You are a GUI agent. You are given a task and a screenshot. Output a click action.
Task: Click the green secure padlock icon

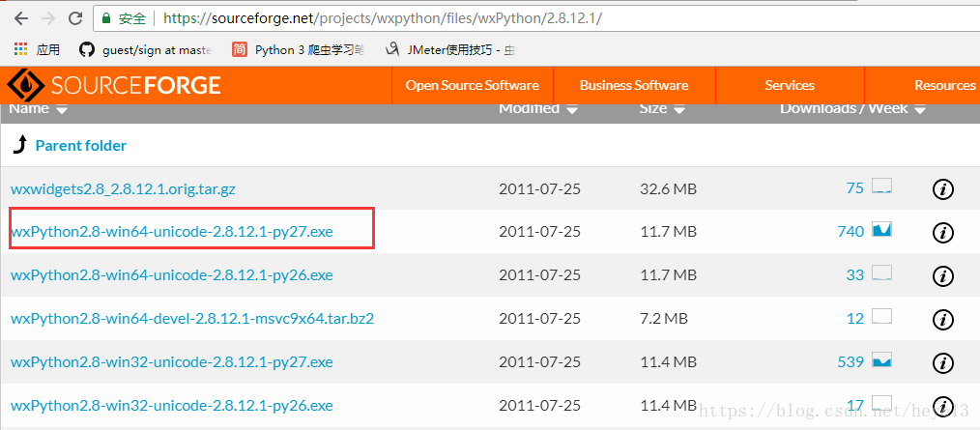pos(105,18)
